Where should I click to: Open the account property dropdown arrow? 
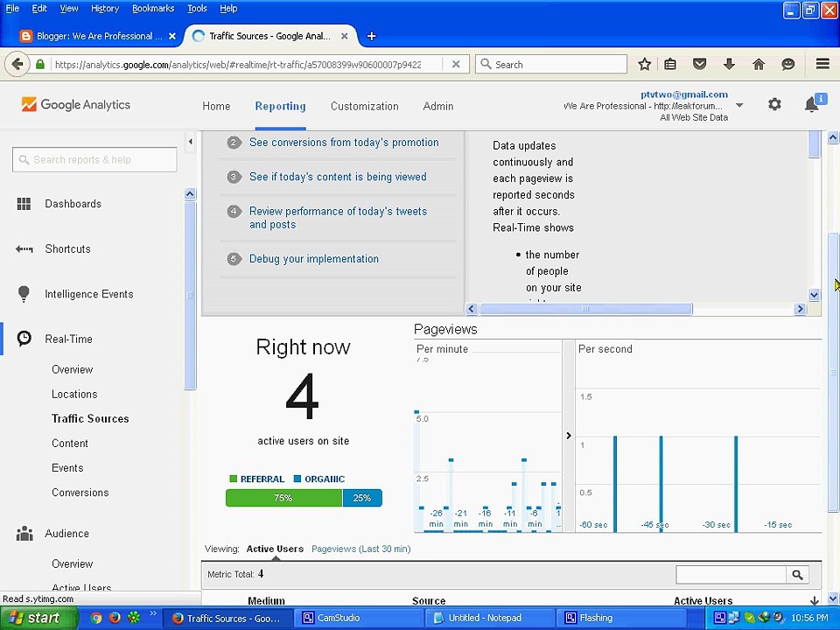point(739,105)
